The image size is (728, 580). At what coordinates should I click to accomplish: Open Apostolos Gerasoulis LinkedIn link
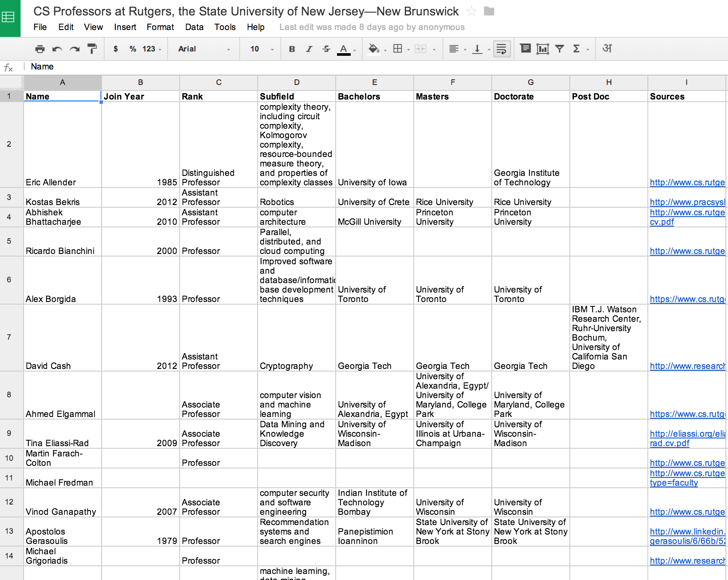click(x=687, y=536)
